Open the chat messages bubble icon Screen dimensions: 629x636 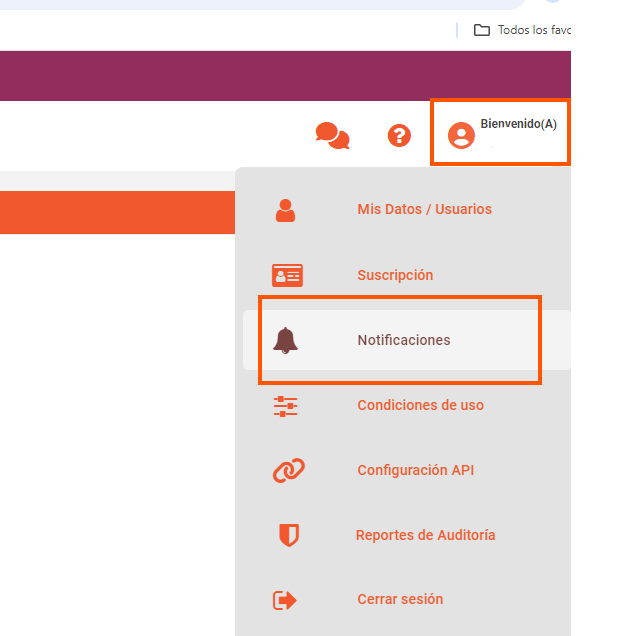pos(332,135)
